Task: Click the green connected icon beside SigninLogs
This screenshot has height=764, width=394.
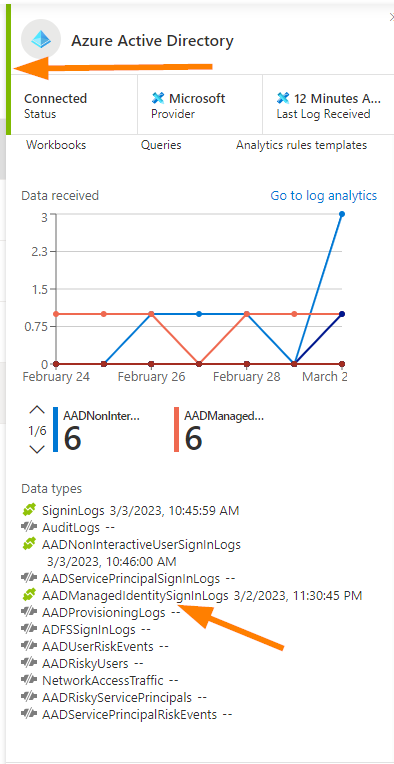Action: (x=29, y=511)
